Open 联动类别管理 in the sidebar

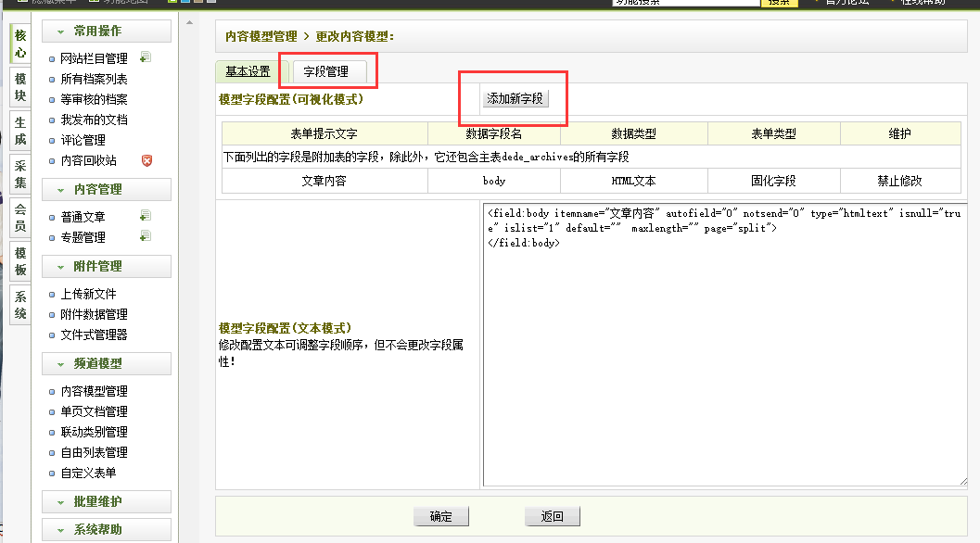[x=94, y=432]
